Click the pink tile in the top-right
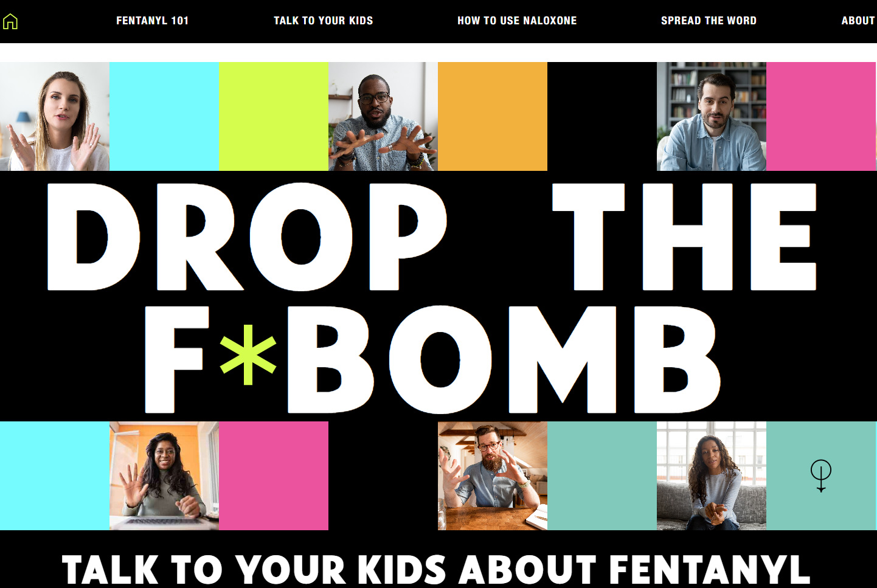Image resolution: width=877 pixels, height=588 pixels. pyautogui.click(x=821, y=116)
